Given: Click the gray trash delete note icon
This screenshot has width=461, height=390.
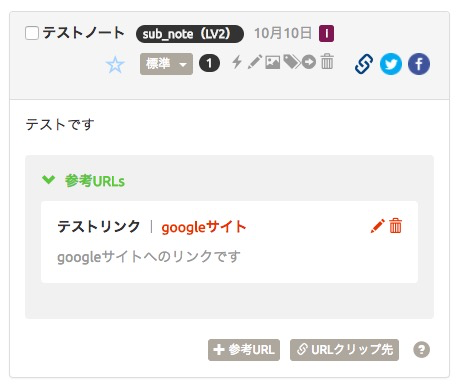Looking at the screenshot, I should [x=327, y=61].
